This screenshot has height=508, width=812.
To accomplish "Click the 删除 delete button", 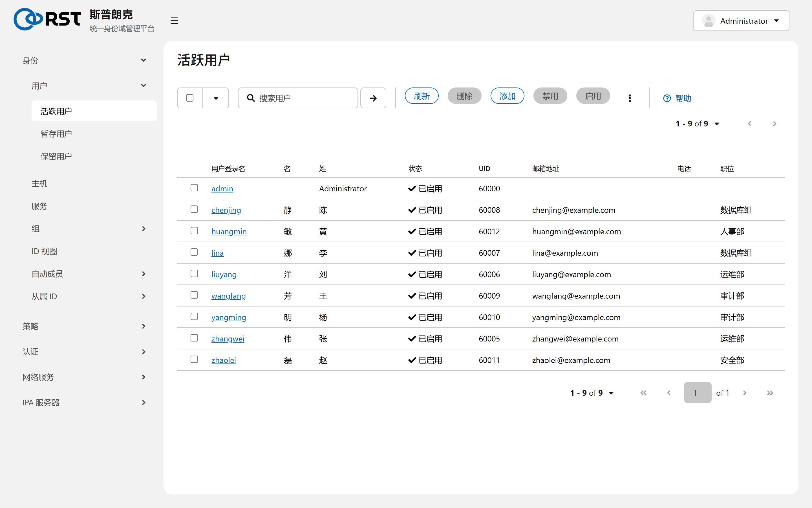I will pos(464,96).
